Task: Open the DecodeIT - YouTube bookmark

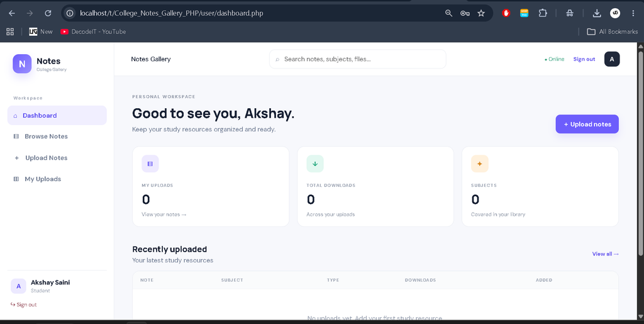Action: pos(93,31)
